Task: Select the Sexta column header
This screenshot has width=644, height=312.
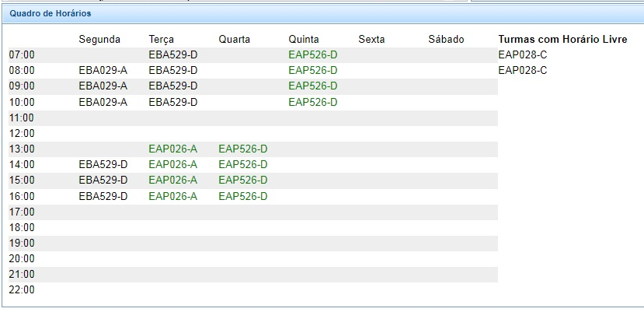Action: point(372,39)
